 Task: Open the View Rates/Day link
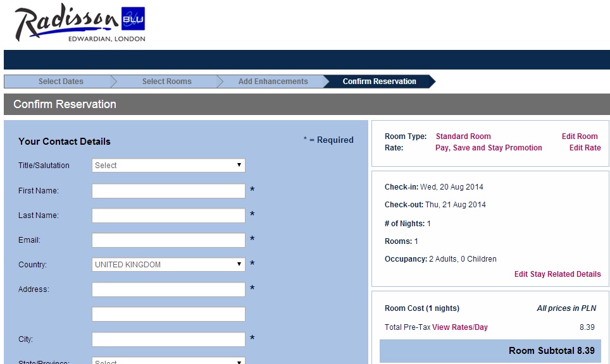click(x=460, y=327)
